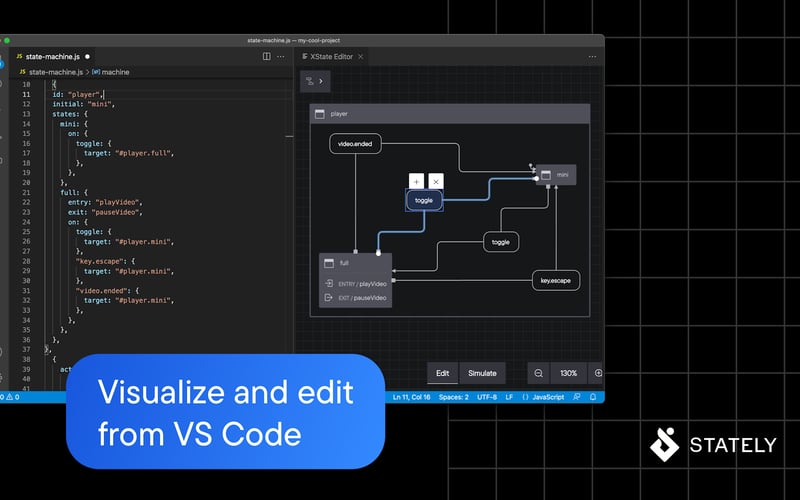Click the unsaved dot on state-machine.js tab
800x500 pixels.
(x=87, y=57)
